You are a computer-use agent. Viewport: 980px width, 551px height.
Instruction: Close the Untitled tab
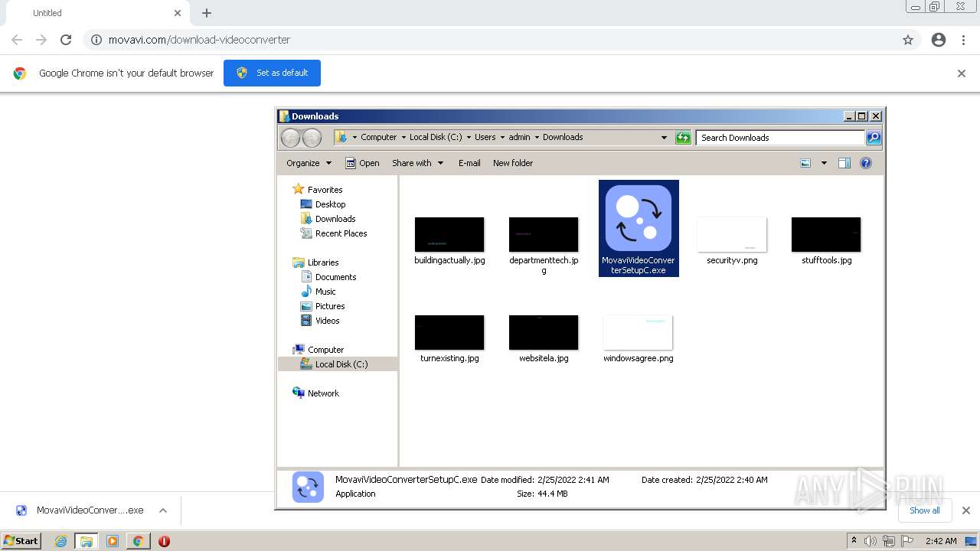[178, 13]
